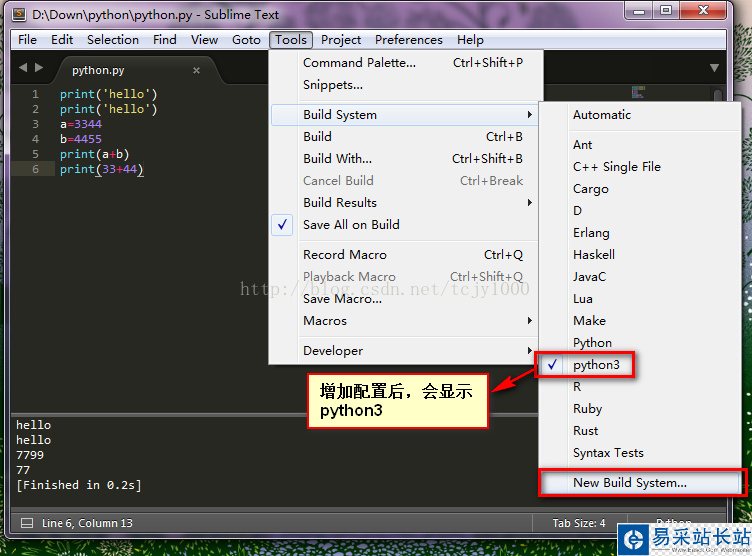Select Make build system

(x=640, y=320)
